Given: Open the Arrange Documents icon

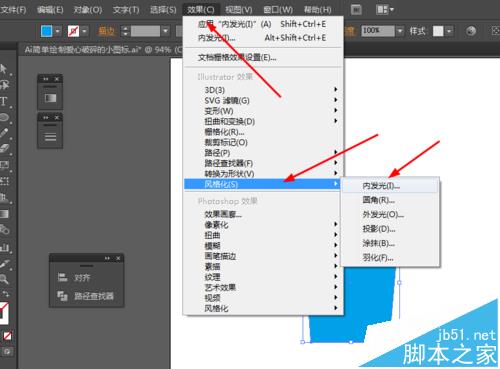Looking at the screenshot, I should coord(385,10).
